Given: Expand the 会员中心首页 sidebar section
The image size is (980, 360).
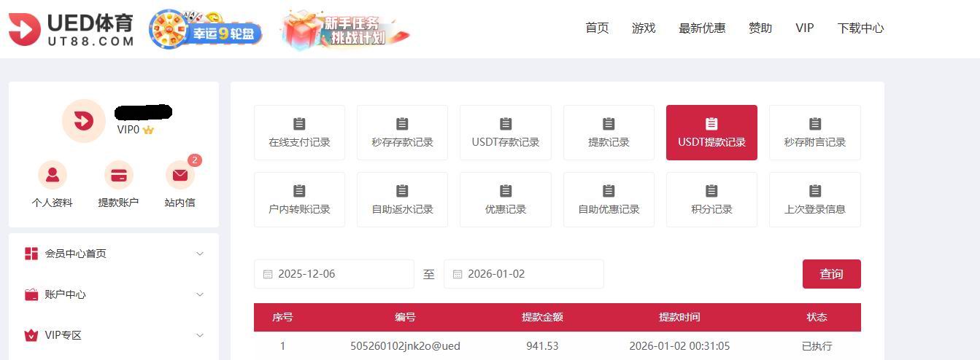Looking at the screenshot, I should [x=113, y=254].
